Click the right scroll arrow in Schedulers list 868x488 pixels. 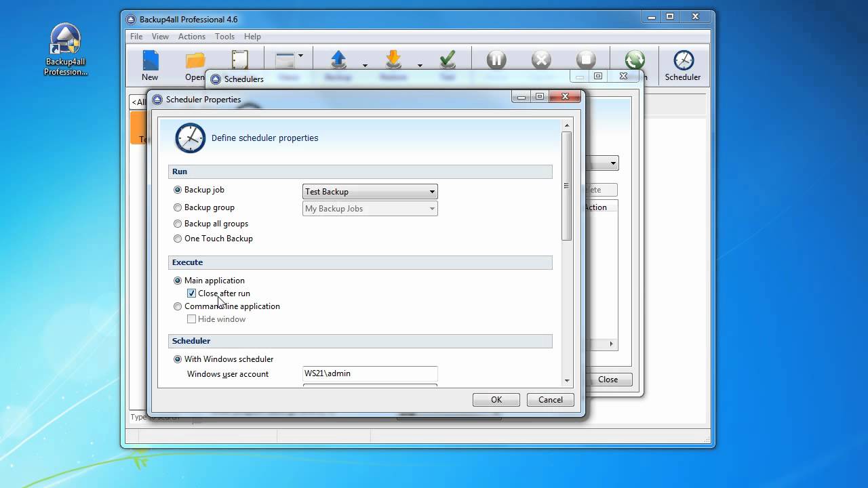pos(611,344)
